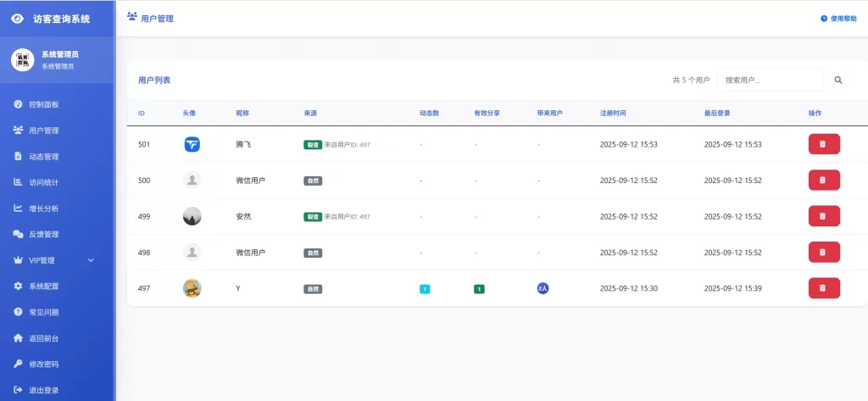This screenshot has height=401, width=868.
Task: Click the green 有效分享 badge for user 497
Action: click(479, 288)
